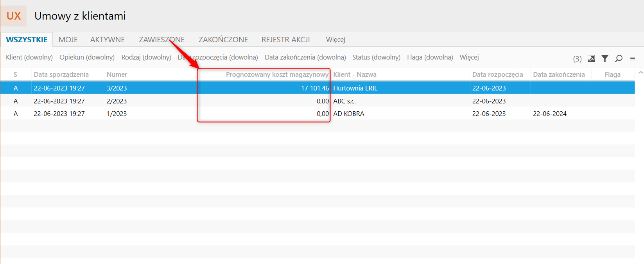
Task: Open the REJESTR AKCJI tab
Action: (286, 40)
